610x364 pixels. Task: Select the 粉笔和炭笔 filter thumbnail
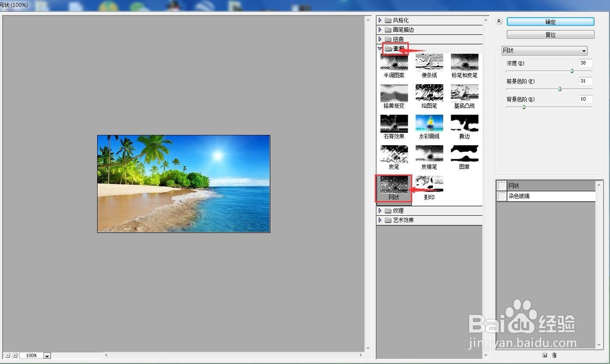(x=464, y=62)
